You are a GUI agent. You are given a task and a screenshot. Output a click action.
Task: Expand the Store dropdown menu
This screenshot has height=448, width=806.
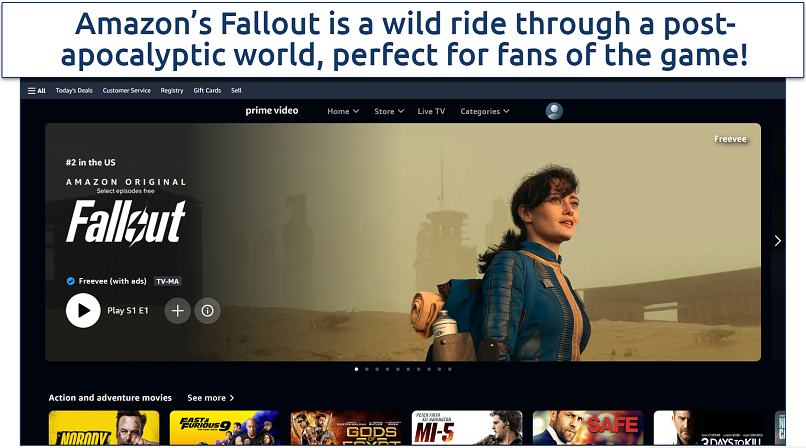pyautogui.click(x=389, y=111)
